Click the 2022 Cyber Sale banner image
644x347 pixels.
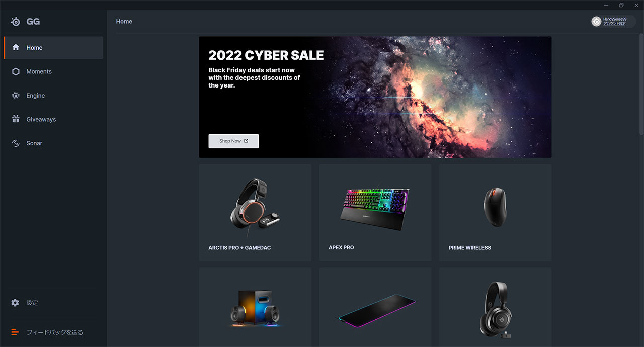[375, 97]
